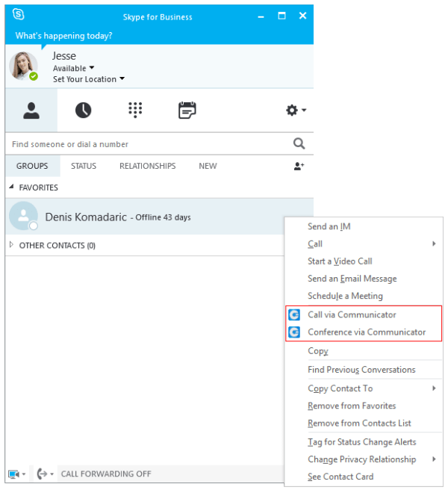Open dropdown arrow next to device icon

(x=24, y=474)
